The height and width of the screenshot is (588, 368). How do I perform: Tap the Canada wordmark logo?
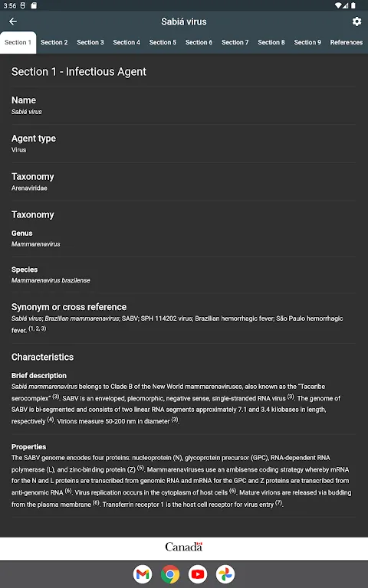tap(184, 547)
